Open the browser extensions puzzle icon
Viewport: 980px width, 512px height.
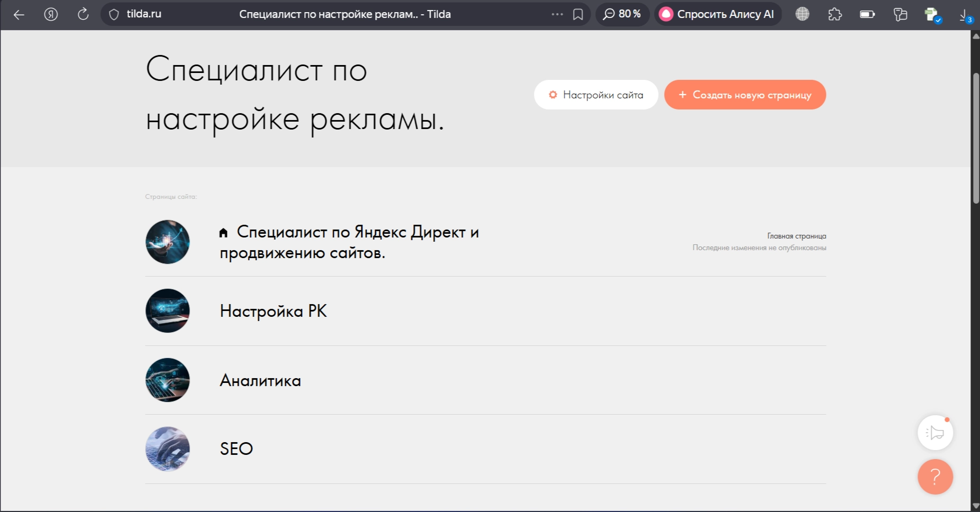[x=835, y=14]
